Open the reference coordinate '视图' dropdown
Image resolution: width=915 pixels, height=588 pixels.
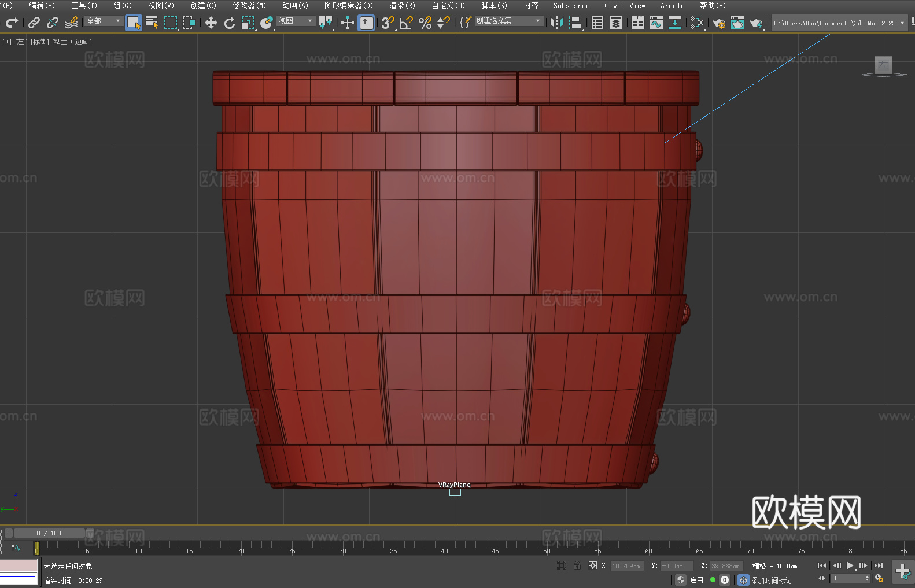coord(296,21)
